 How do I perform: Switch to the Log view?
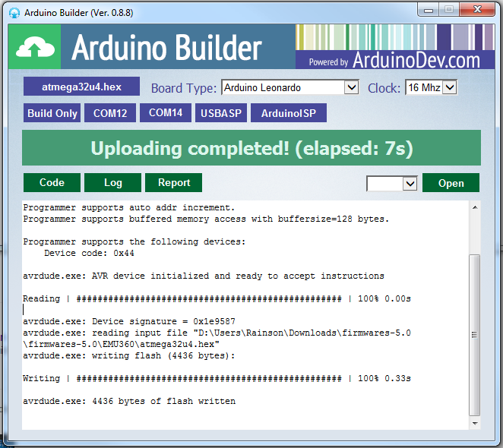pyautogui.click(x=112, y=183)
